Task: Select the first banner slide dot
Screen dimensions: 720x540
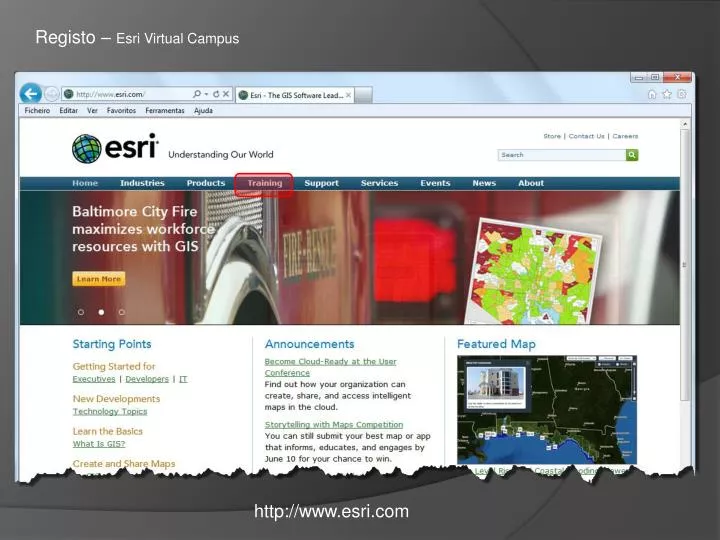Action: pos(81,312)
